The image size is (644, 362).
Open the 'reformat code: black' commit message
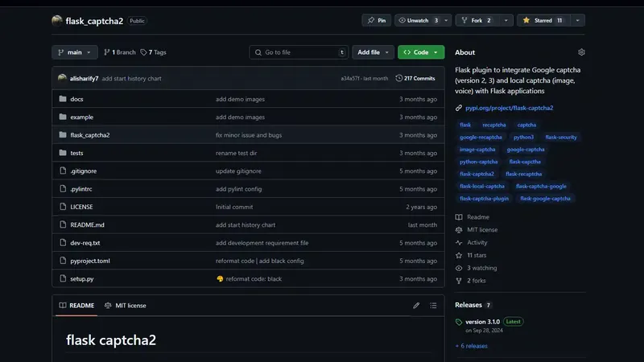(254, 278)
